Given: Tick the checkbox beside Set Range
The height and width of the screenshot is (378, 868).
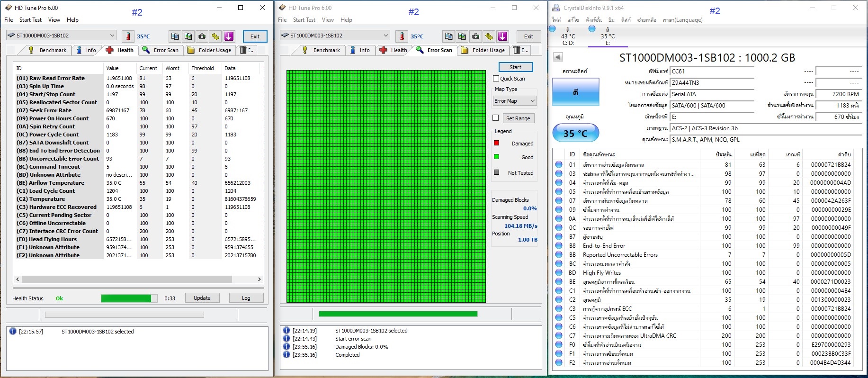Looking at the screenshot, I should pyautogui.click(x=496, y=118).
